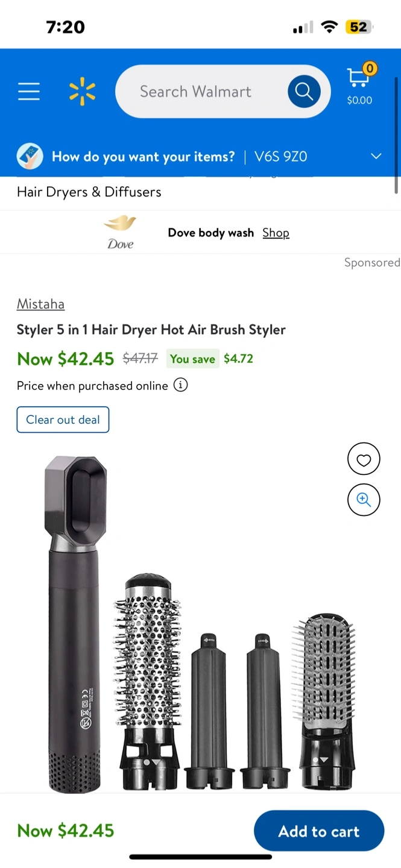Tap the blue search magnifier button
The height and width of the screenshot is (868, 401).
(x=304, y=92)
